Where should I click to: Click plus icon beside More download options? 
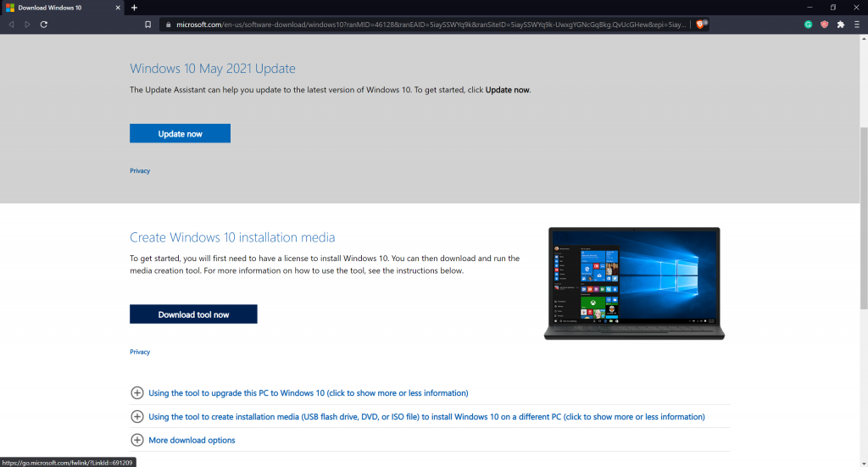pyautogui.click(x=136, y=441)
